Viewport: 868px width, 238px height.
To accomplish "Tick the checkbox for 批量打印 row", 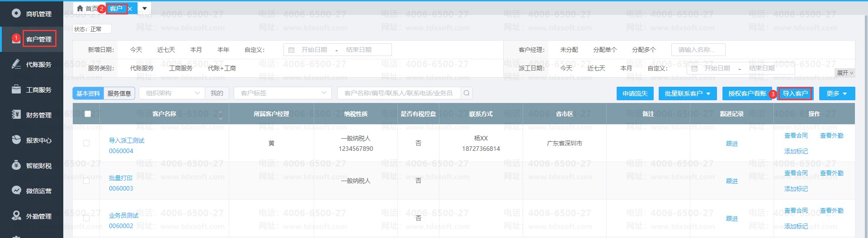I will (x=86, y=181).
